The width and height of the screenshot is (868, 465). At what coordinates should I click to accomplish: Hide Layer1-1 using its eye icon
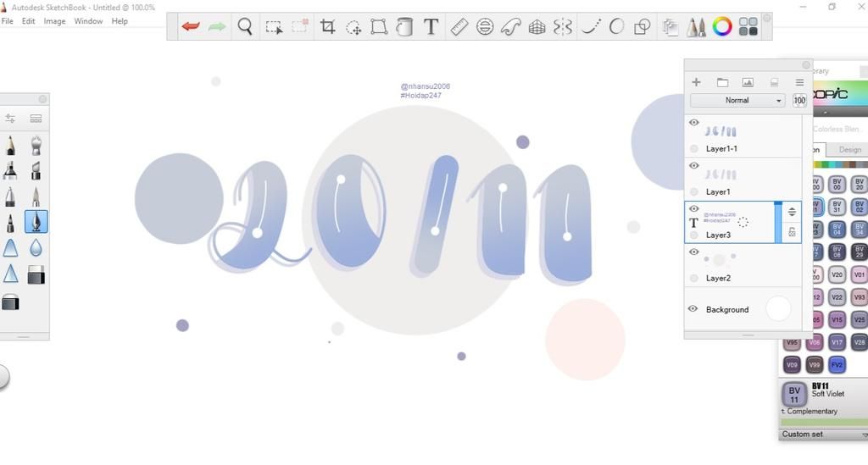693,122
